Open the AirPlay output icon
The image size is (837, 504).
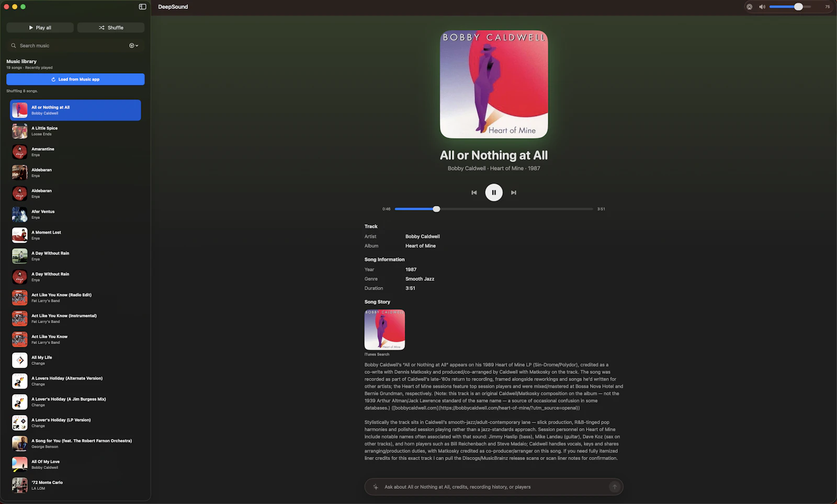[749, 7]
